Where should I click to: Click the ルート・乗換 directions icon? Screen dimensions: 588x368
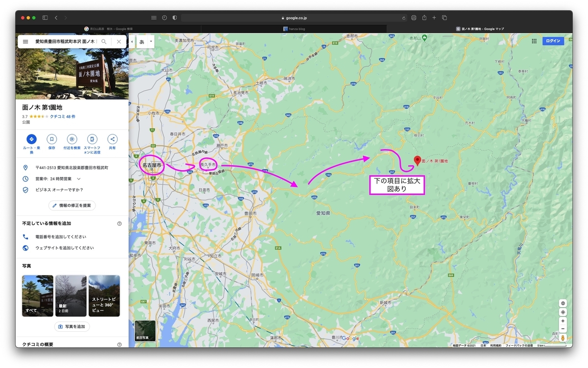coord(31,139)
